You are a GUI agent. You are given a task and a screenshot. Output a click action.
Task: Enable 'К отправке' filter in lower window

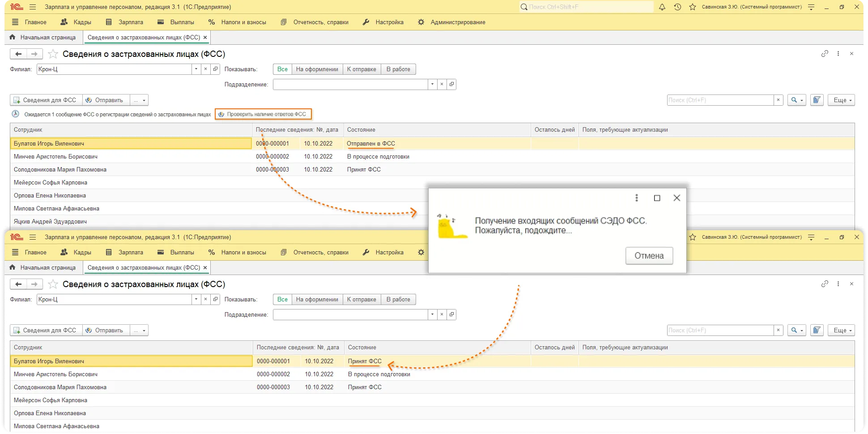click(x=362, y=300)
